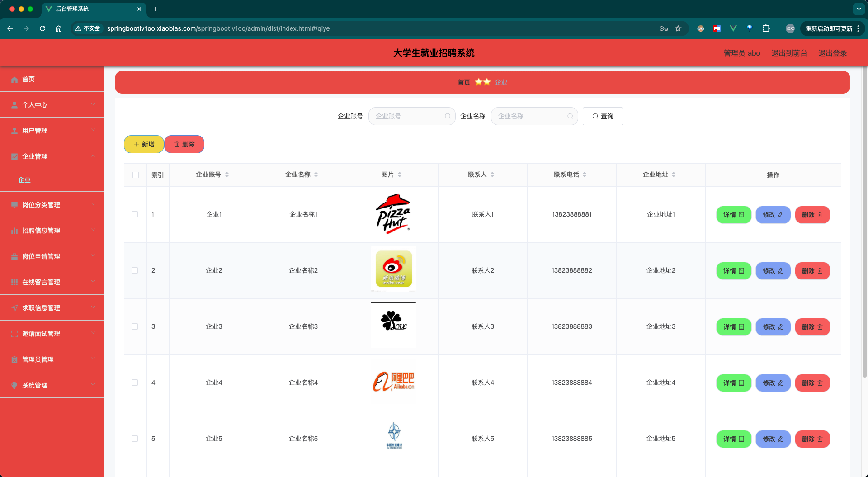Expand the 个人中心 menu chevron
868x477 pixels.
tap(93, 104)
